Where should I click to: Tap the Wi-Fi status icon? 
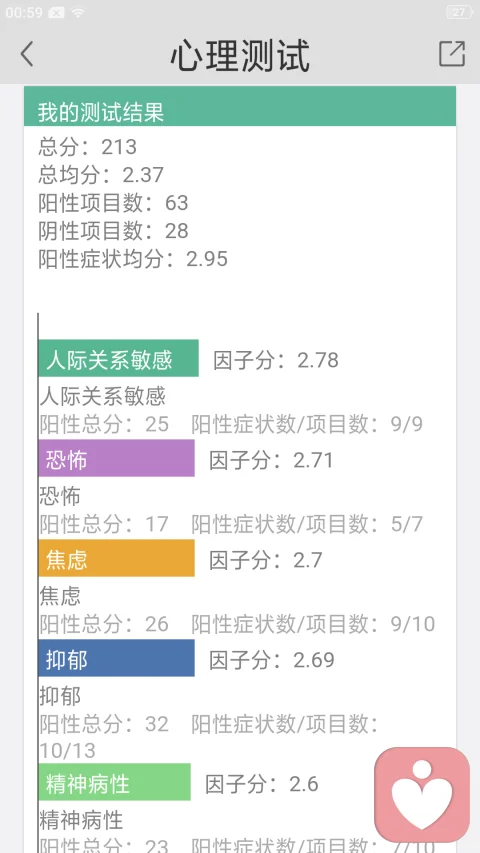[x=78, y=13]
